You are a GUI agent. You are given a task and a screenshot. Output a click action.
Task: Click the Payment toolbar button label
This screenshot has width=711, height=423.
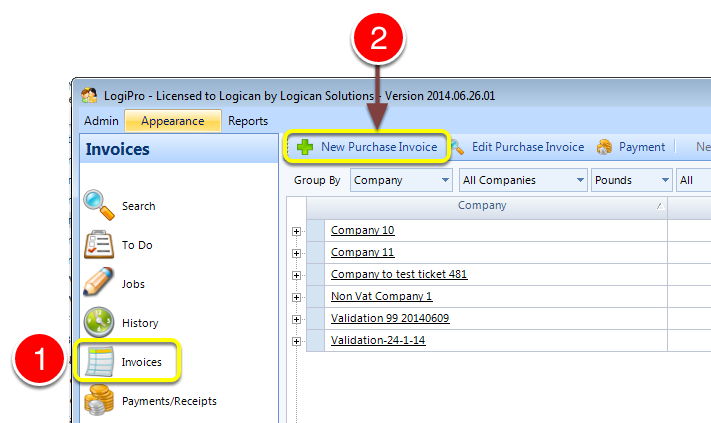tap(642, 147)
